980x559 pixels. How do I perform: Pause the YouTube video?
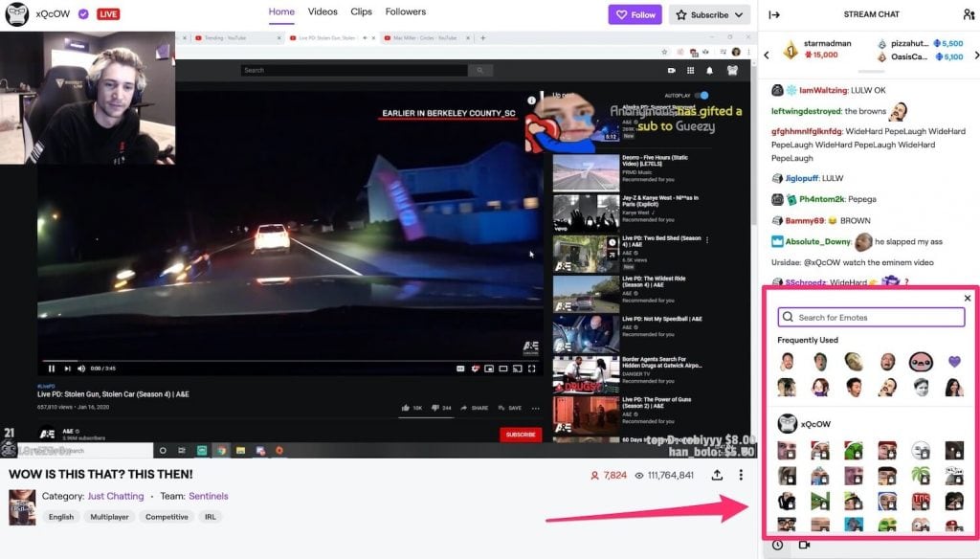(52, 369)
